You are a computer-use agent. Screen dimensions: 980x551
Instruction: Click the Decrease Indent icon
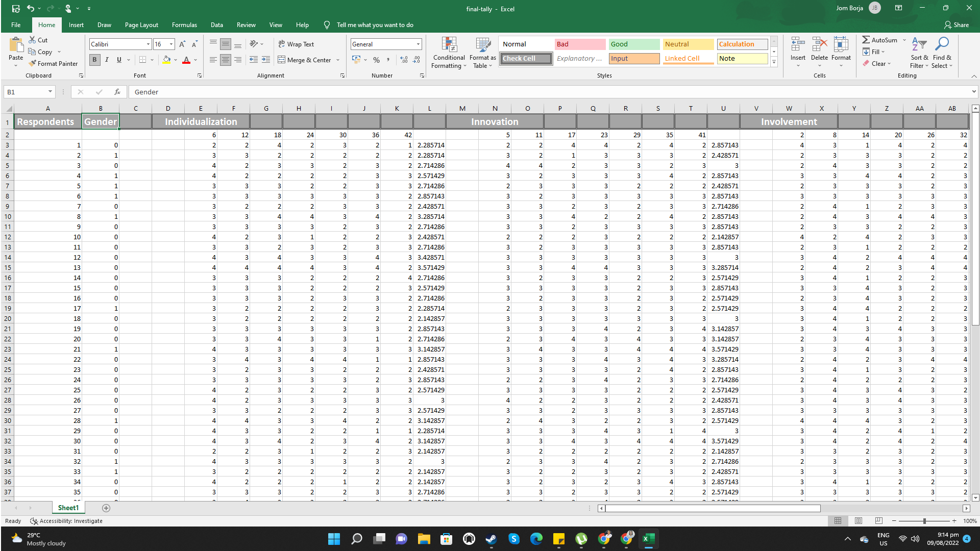click(254, 60)
